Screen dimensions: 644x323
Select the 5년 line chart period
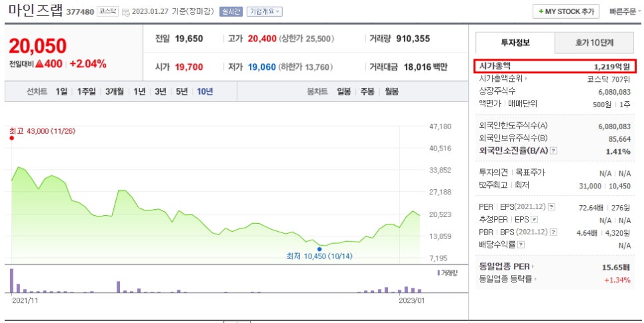pyautogui.click(x=182, y=91)
